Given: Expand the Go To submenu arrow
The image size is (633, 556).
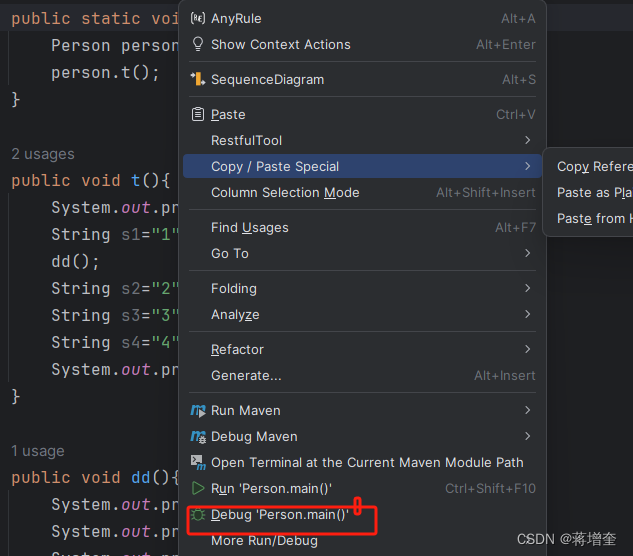Looking at the screenshot, I should coord(527,253).
